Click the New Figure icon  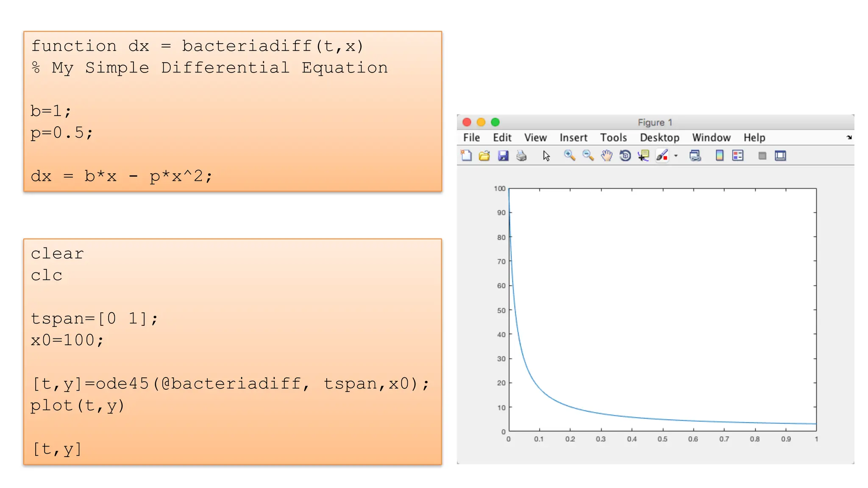point(466,156)
